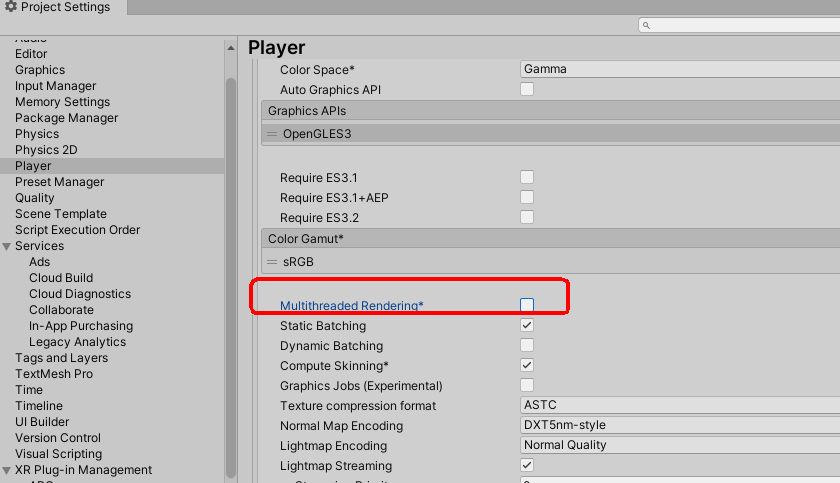Screen dimensions: 840x483
Task: Click the sRGB reorder handle icon
Action: pyautogui.click(x=272, y=262)
